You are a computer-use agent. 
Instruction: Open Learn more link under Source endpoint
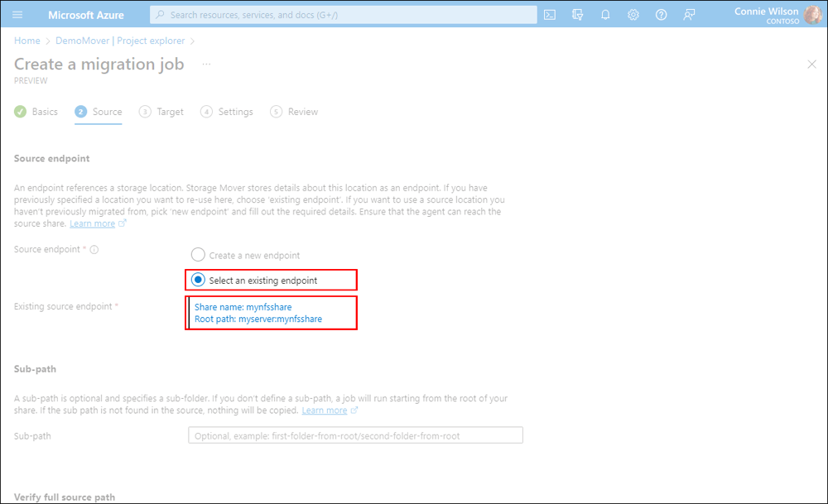point(93,223)
